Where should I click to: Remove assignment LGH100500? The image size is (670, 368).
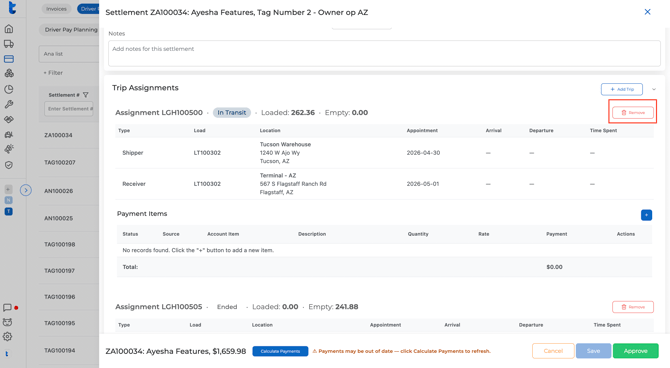pyautogui.click(x=633, y=112)
